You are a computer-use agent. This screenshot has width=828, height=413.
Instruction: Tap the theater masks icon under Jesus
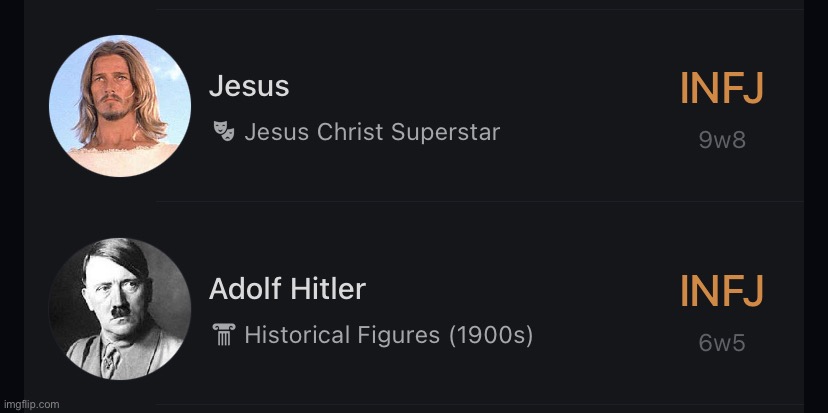coord(224,131)
